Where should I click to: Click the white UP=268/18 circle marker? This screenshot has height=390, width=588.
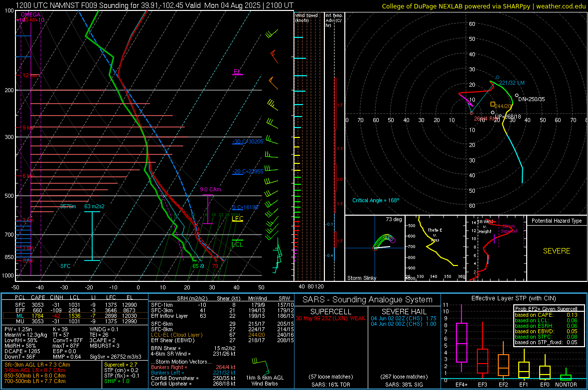click(493, 113)
